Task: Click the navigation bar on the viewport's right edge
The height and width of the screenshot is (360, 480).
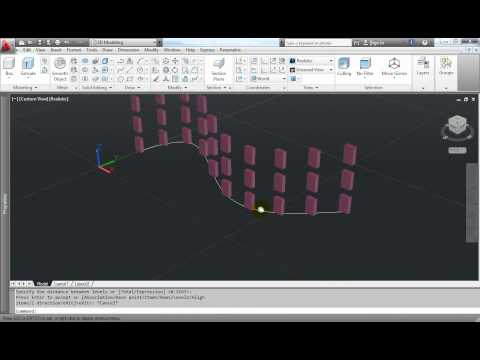Action: (471, 203)
